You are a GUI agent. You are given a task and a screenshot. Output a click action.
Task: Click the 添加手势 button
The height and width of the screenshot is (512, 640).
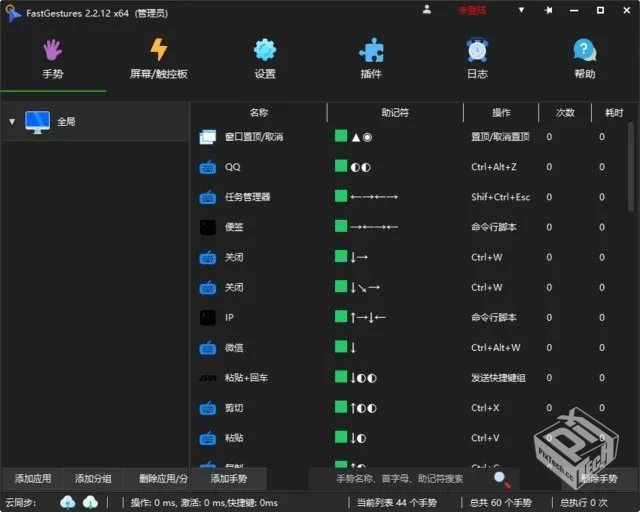tap(229, 479)
